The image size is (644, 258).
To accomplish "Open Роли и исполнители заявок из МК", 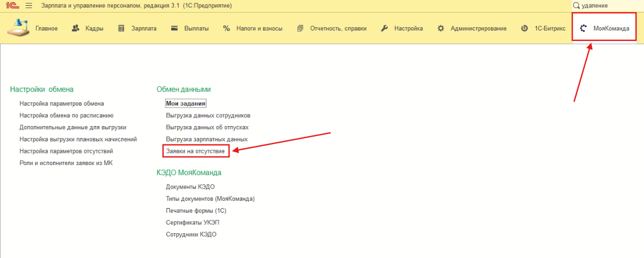I will tap(66, 163).
